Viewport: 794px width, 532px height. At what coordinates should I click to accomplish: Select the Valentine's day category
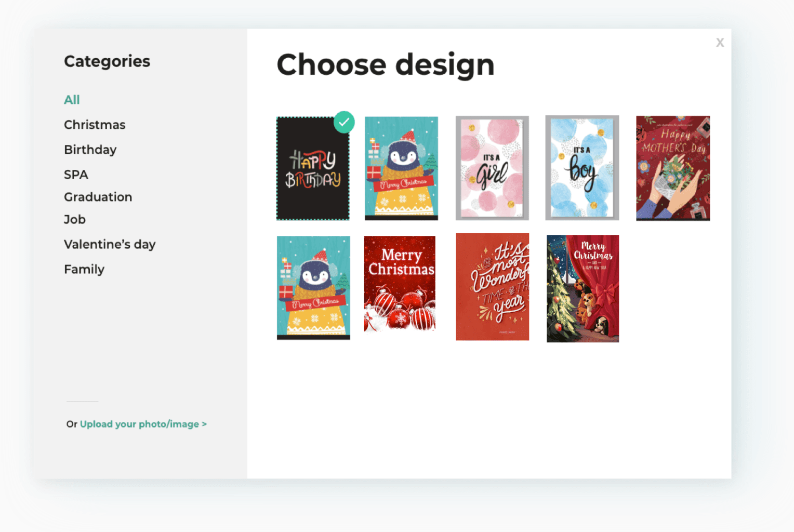110,244
